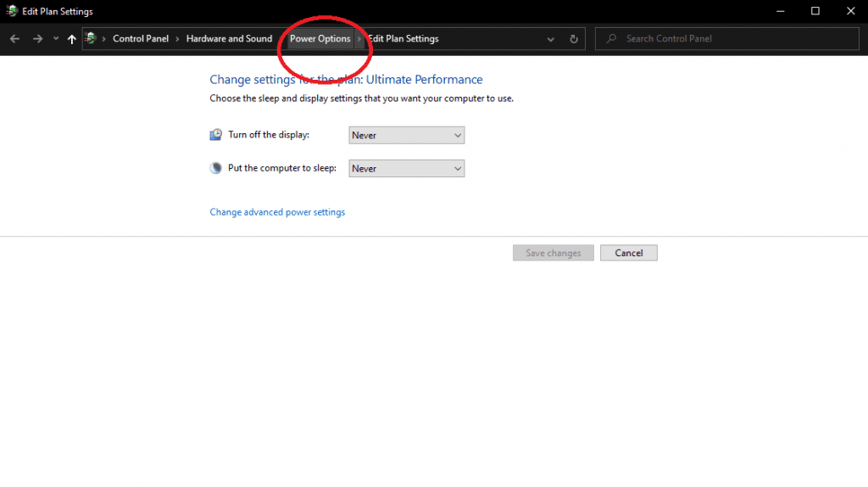The height and width of the screenshot is (487, 868).
Task: Open Change advanced power settings link
Action: pyautogui.click(x=277, y=212)
